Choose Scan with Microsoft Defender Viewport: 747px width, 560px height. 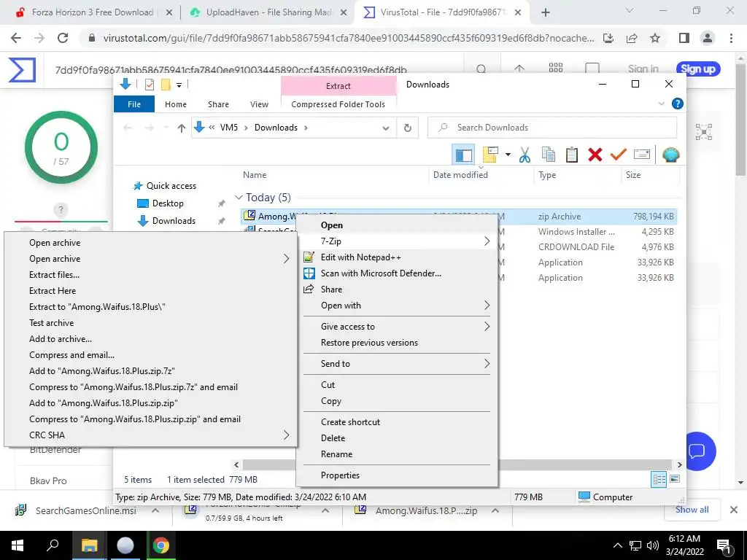[396, 273]
